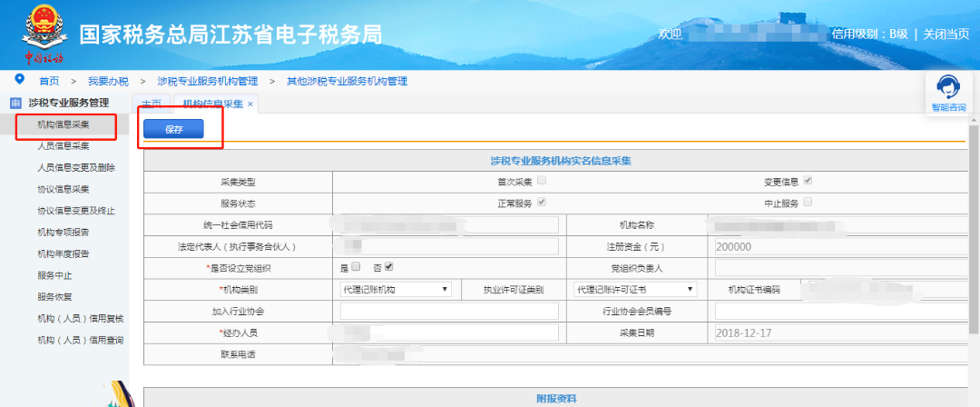Open 人员信息变更及删除 in the sidebar
Viewport: 980px width, 407px height.
coord(75,168)
